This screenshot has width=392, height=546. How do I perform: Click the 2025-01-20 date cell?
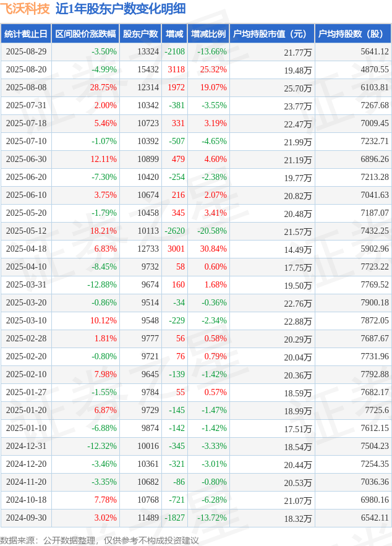(26, 410)
